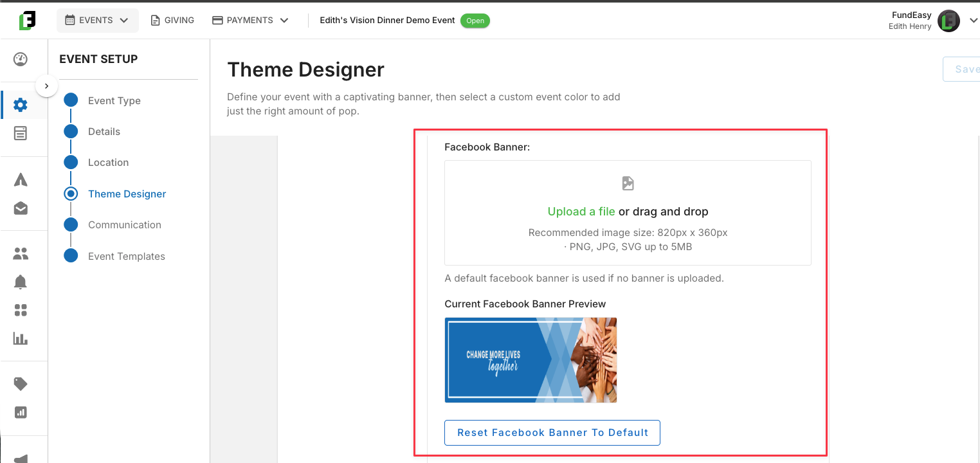Go to the GIVING menu item

[172, 21]
